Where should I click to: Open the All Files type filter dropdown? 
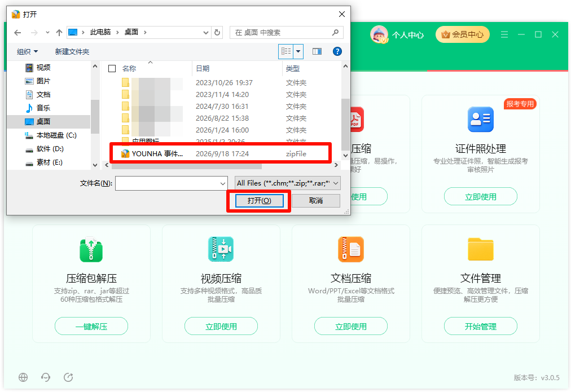(x=288, y=183)
